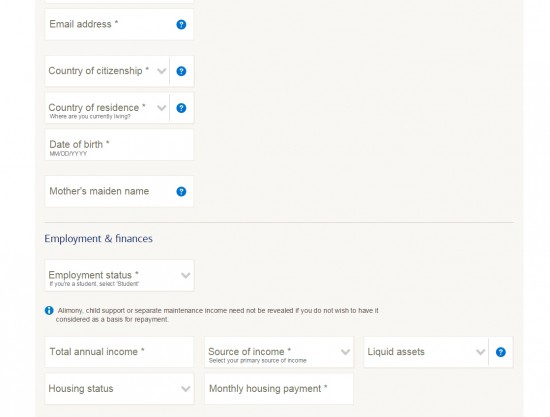Click the Monthly housing payment field
Viewport: 550px width, 417px height.
[x=279, y=389]
